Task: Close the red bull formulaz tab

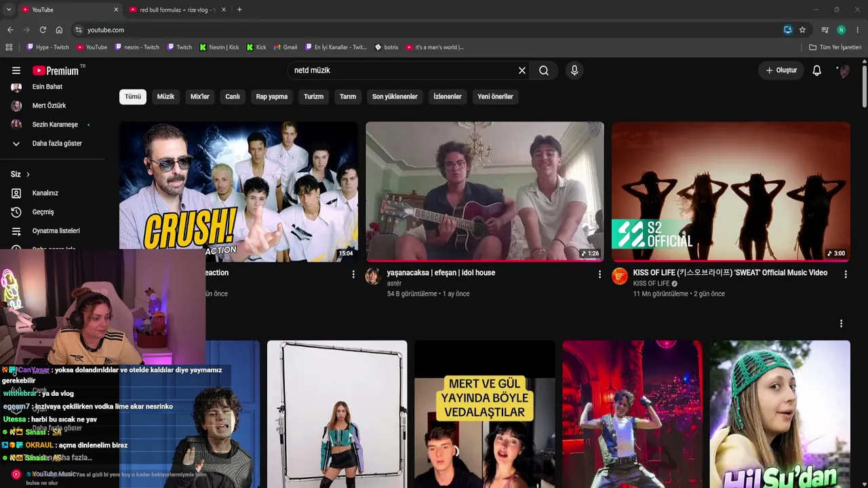Action: coord(224,9)
